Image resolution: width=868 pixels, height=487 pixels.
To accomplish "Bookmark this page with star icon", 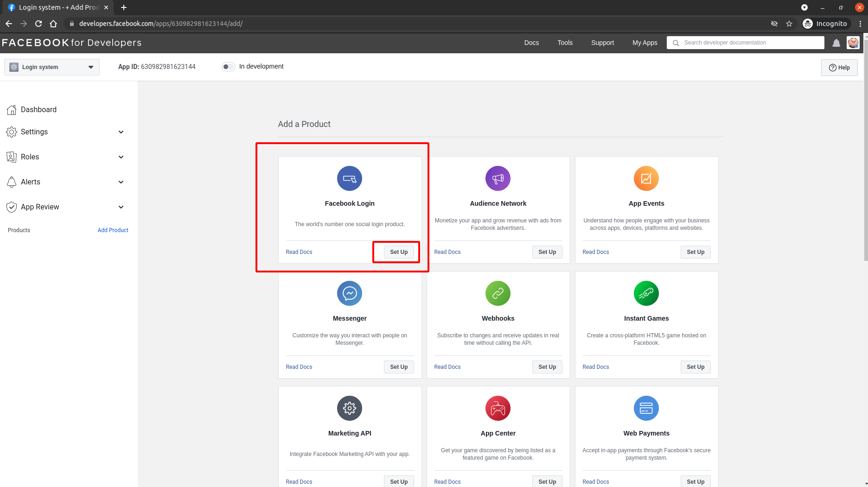I will point(789,24).
